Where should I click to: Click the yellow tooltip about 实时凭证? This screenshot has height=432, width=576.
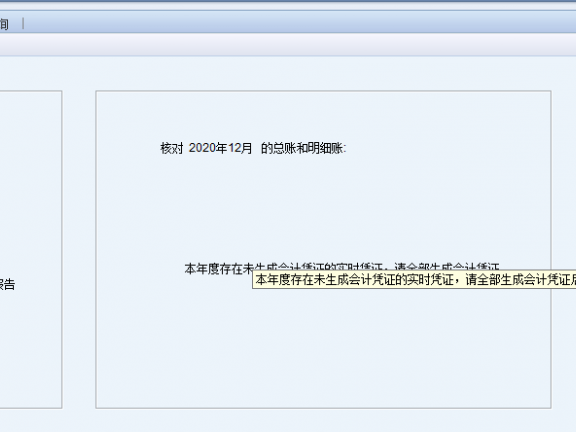pos(414,280)
